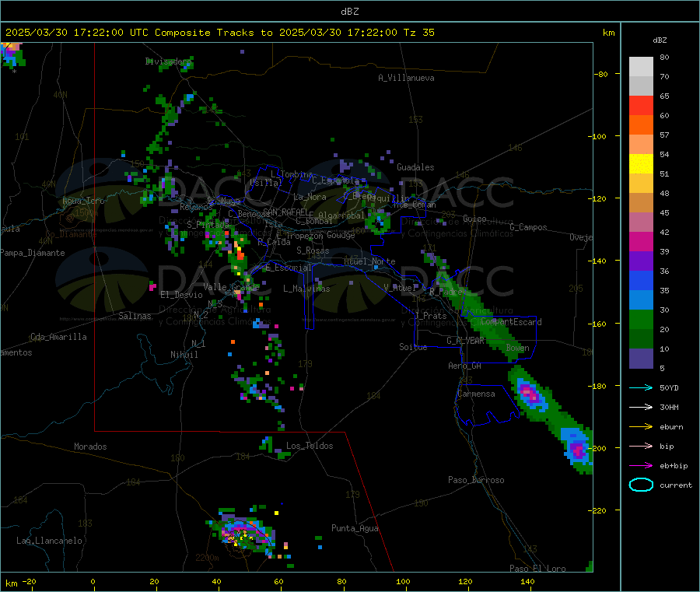Image resolution: width=700 pixels, height=592 pixels.
Task: Click the Soitue map label
Action: (413, 347)
